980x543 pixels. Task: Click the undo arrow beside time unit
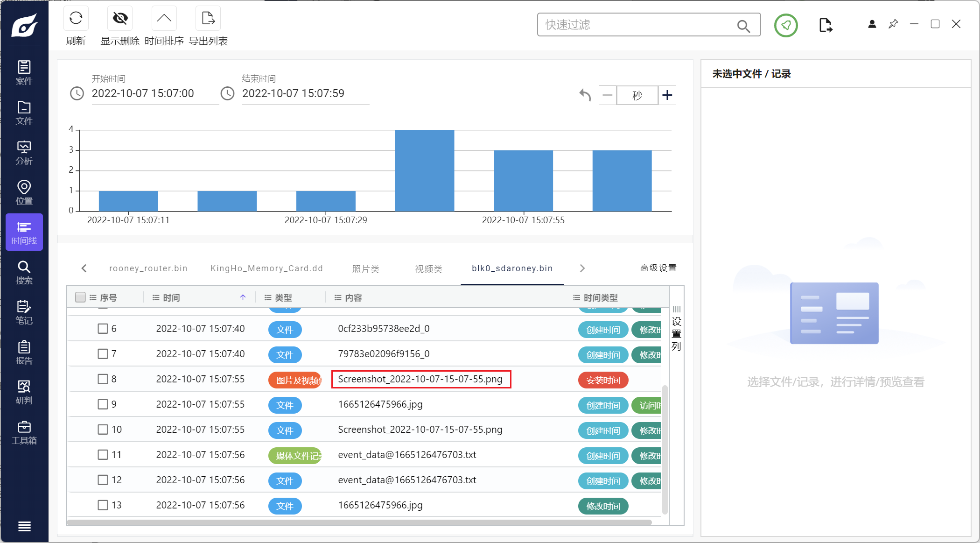(x=585, y=95)
